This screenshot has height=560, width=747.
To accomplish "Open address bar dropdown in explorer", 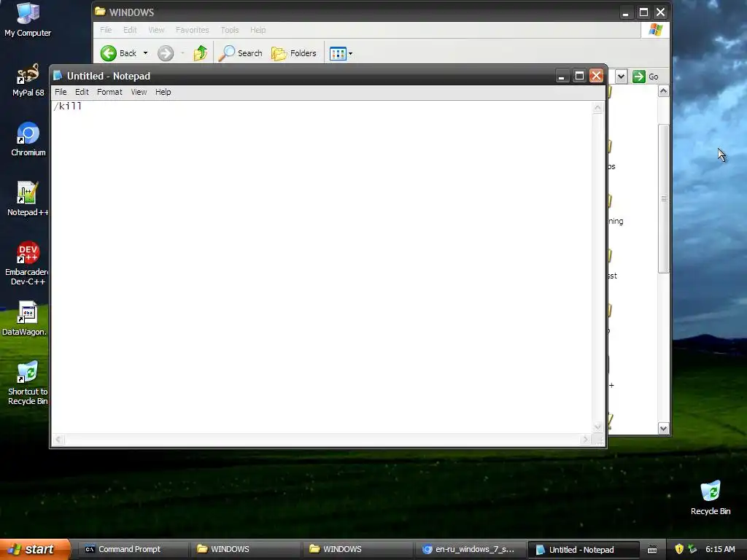I will tap(621, 76).
